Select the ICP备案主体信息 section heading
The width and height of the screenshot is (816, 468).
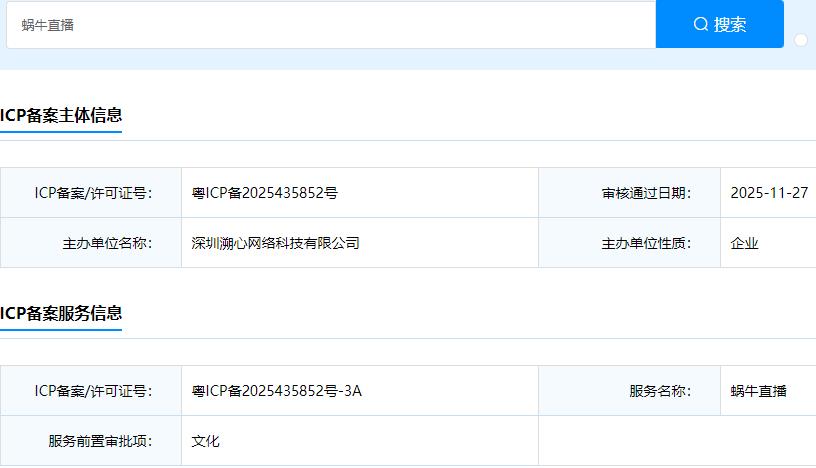[61, 115]
